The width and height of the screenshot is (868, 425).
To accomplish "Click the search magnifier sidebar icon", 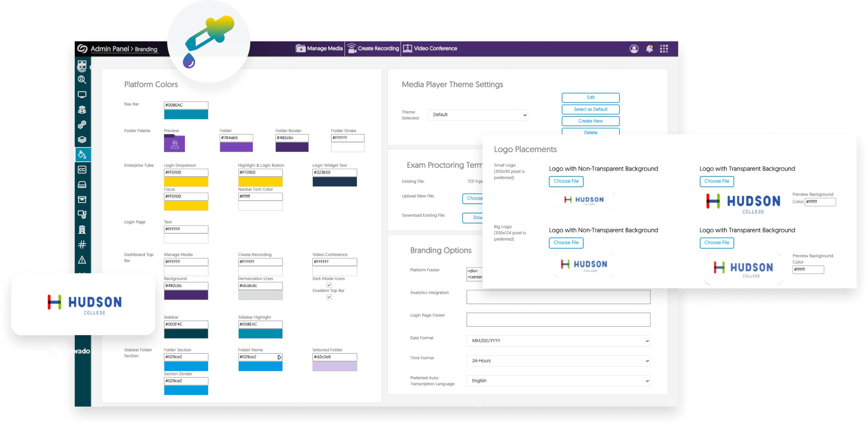I will tap(83, 80).
